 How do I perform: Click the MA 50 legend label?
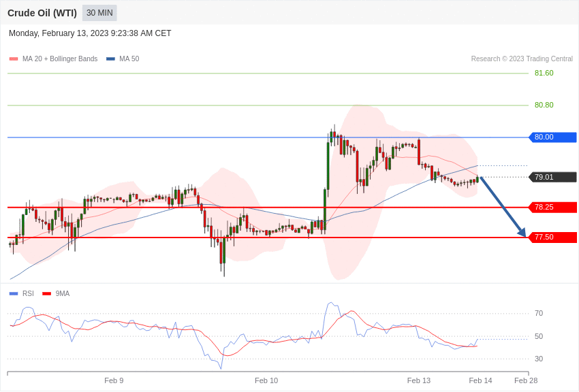click(x=129, y=59)
